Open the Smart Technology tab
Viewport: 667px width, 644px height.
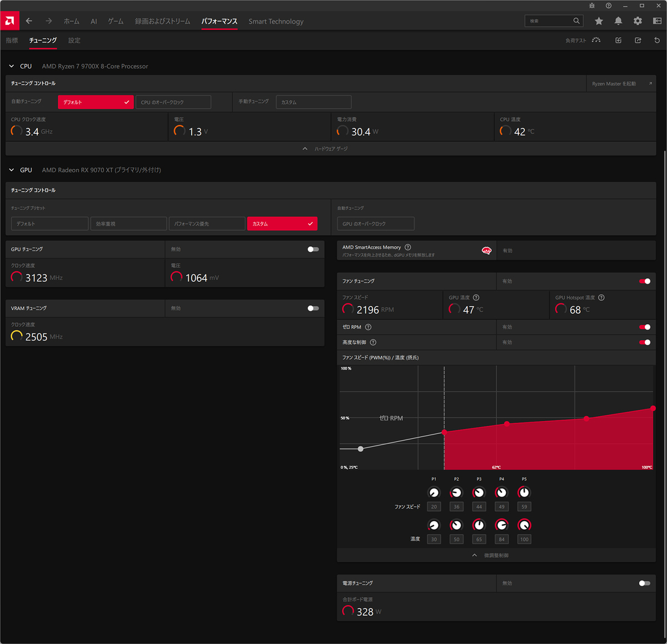[276, 21]
